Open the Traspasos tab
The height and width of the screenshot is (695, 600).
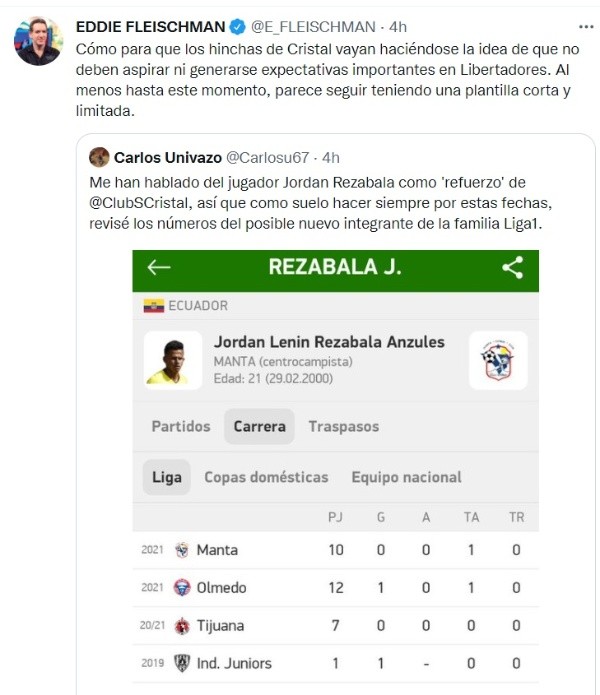(344, 426)
